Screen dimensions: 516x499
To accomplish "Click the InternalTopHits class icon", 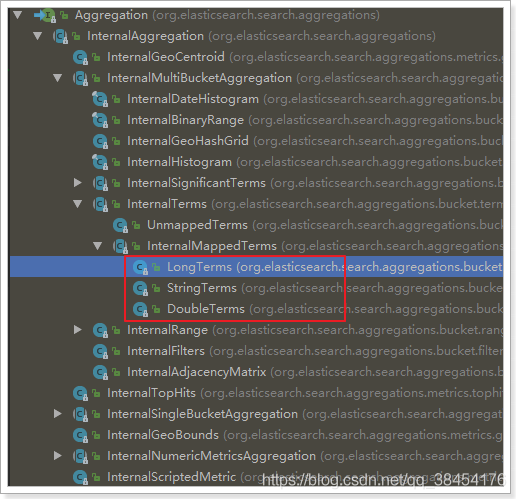I will 80,393.
